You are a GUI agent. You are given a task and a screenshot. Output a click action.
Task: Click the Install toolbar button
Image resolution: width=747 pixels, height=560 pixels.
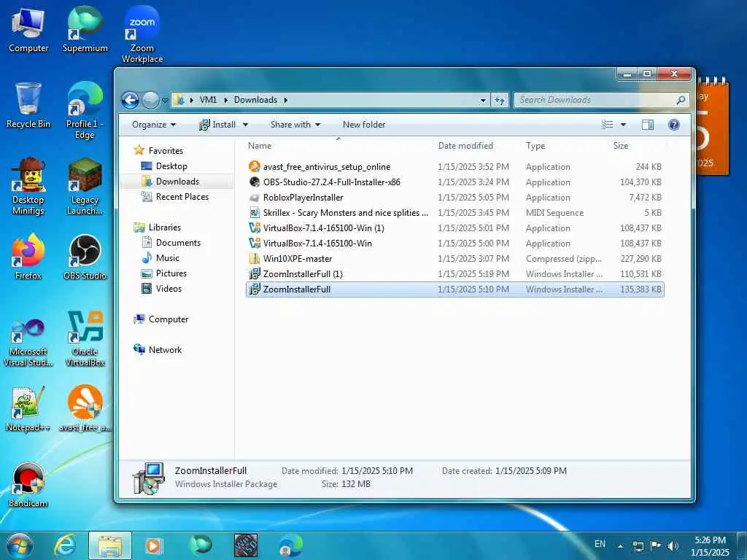[x=217, y=125]
